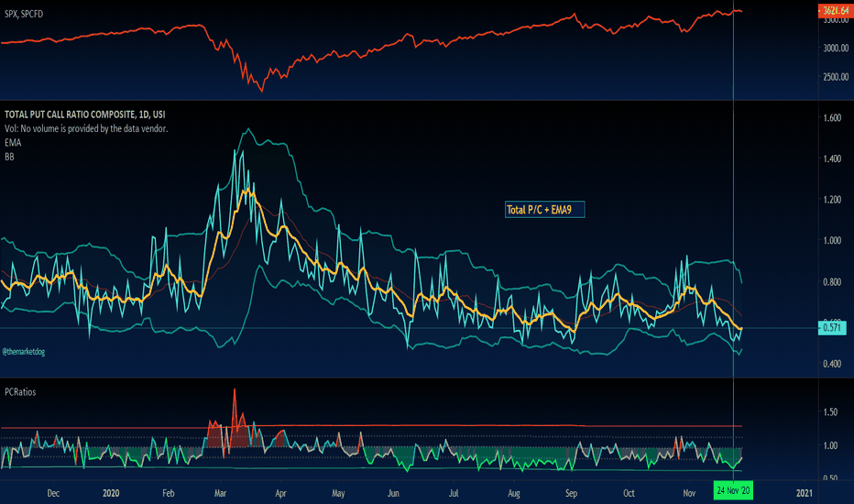Click the Oct label on time axis
This screenshot has height=504, width=854.
click(629, 494)
